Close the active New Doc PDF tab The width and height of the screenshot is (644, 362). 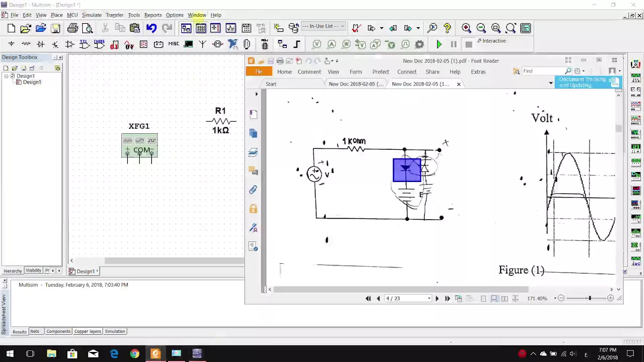[458, 84]
